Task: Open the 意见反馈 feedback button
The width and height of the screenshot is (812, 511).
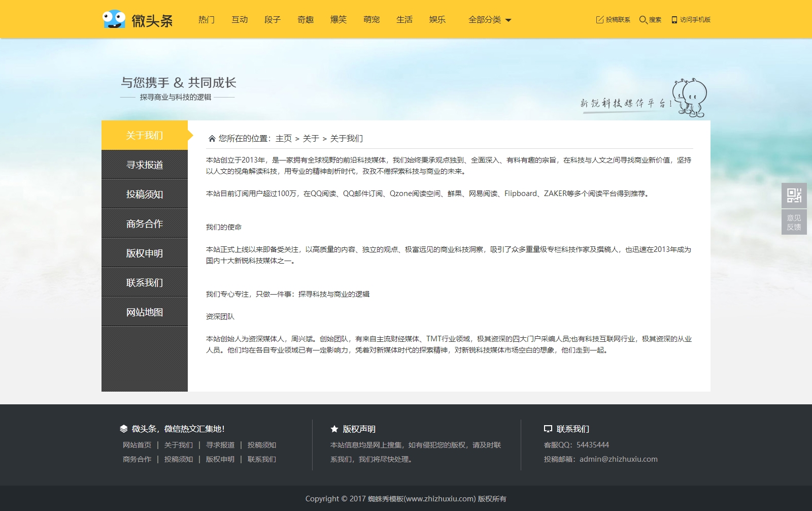Action: pyautogui.click(x=794, y=222)
